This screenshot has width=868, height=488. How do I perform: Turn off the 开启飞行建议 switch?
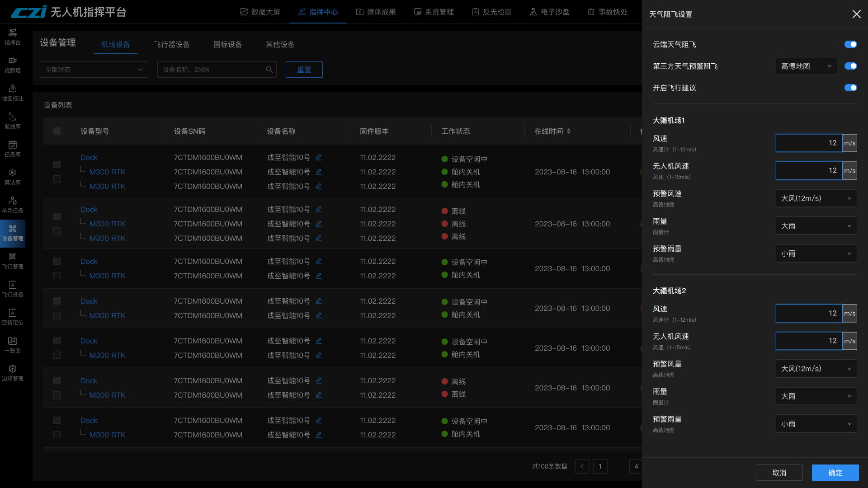[850, 88]
